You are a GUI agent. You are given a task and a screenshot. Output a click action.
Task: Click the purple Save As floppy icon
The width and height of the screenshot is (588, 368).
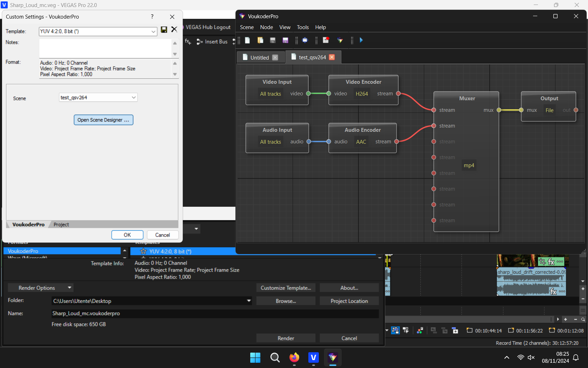click(x=285, y=40)
